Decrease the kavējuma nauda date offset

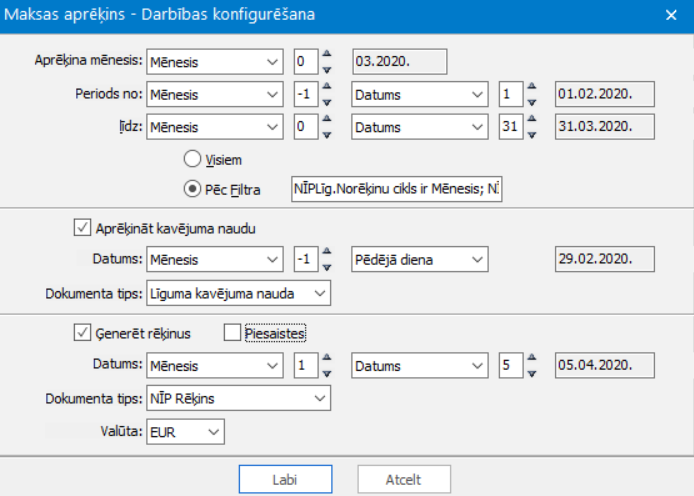[x=327, y=267]
